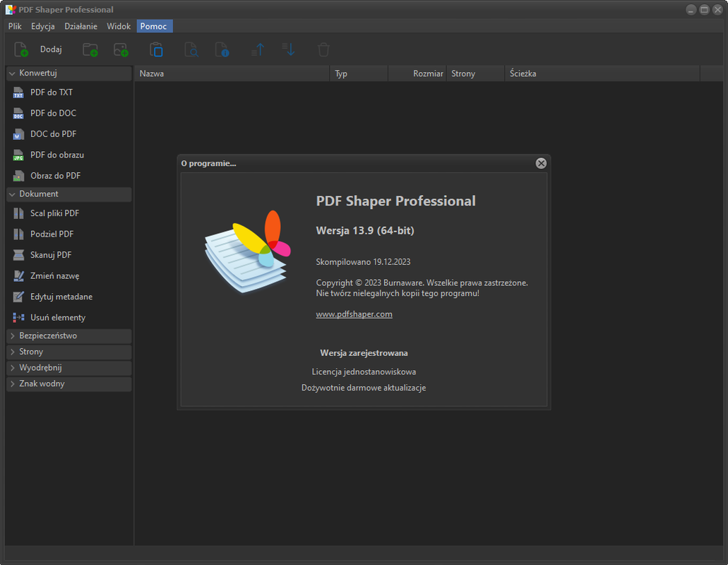Click the PDF do TXT icon
The height and width of the screenshot is (565, 728).
click(18, 93)
